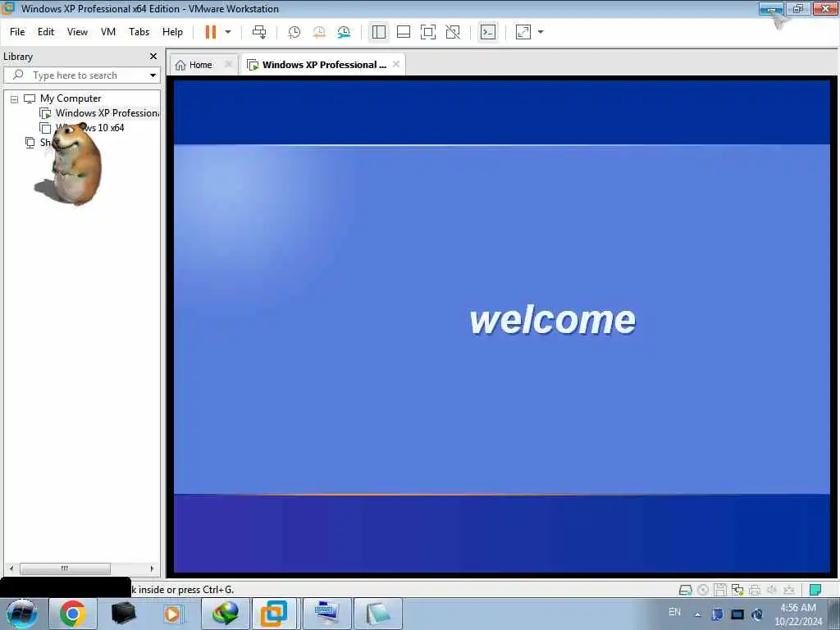Click Send Ctrl+Alt+Del to VM icon
Viewport: 840px width, 630px height.
(x=259, y=32)
